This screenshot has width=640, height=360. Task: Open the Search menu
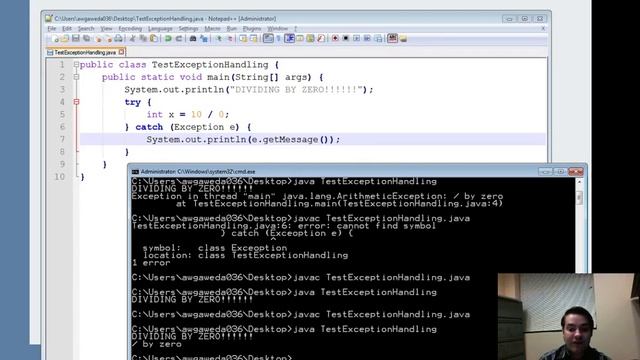point(86,29)
